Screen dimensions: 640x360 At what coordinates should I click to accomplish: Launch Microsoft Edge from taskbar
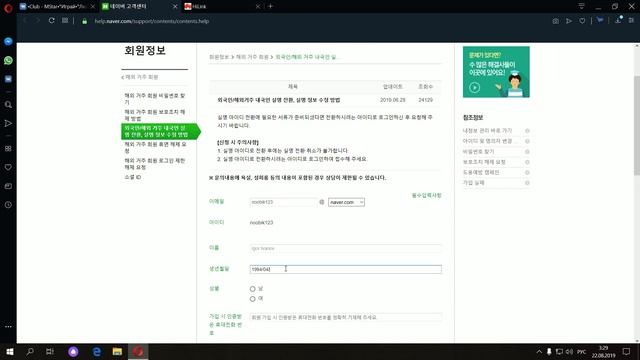pyautogui.click(x=96, y=351)
